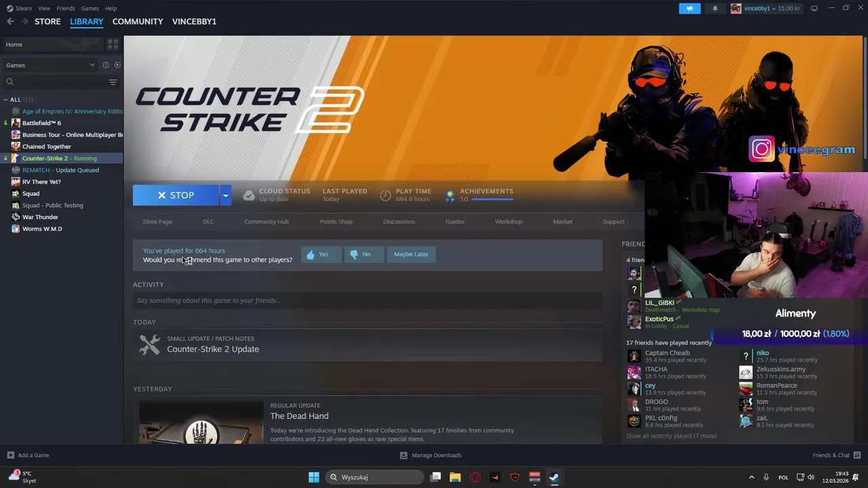Click the Home button in sidebar
Viewport: 868px width, 488px height.
pos(52,44)
